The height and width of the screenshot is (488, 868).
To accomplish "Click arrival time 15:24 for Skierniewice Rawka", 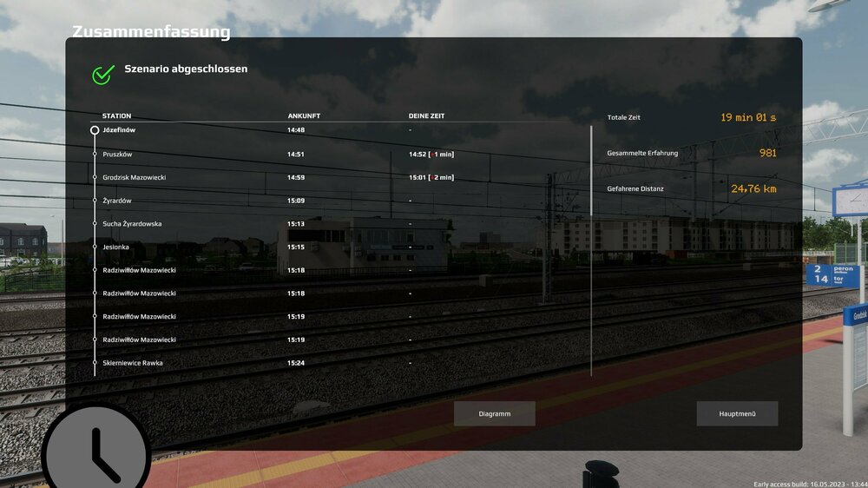I will coord(296,363).
